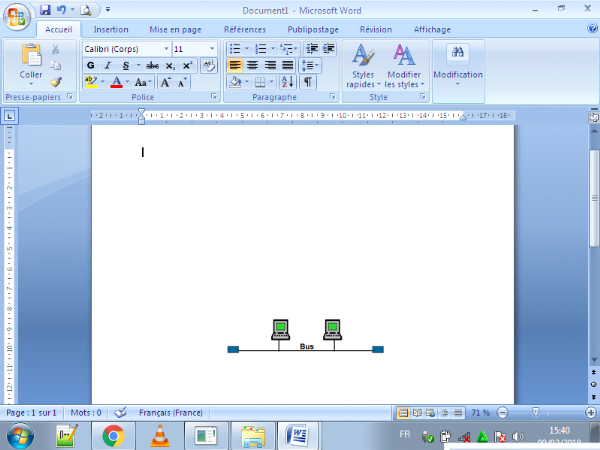This screenshot has width=600, height=450.
Task: Open VLC media player from taskbar
Action: coord(160,436)
